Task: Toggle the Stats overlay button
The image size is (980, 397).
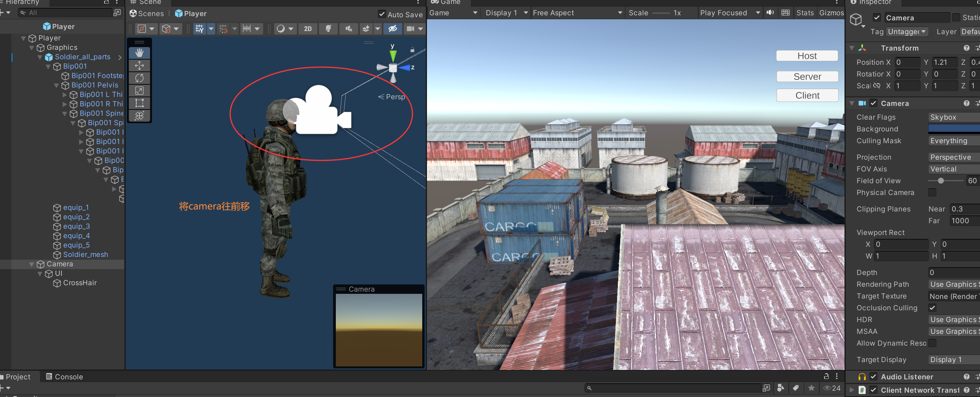Action: pos(805,13)
